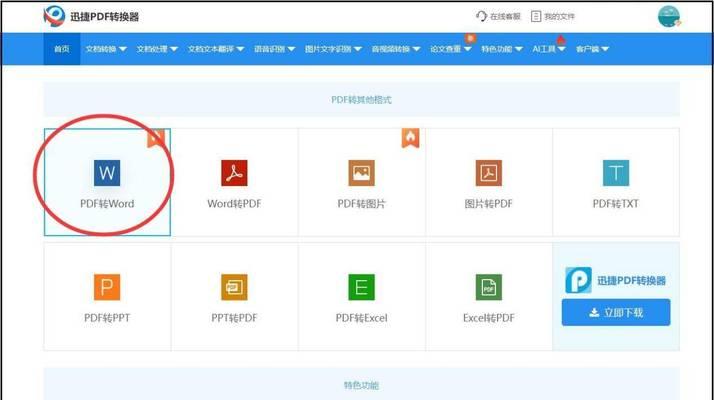714x400 pixels.
Task: Click the 迅捷PDF转换器 logo in the header
Action: [91, 16]
